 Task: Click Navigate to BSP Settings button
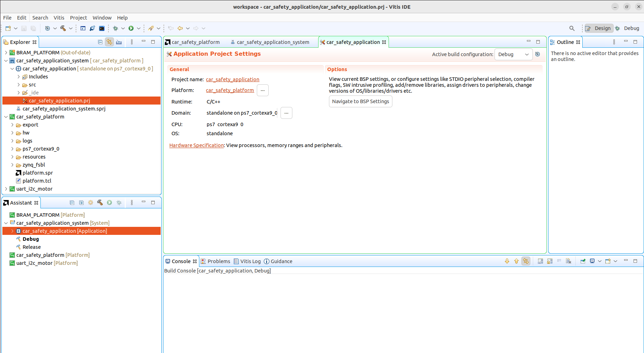click(360, 101)
